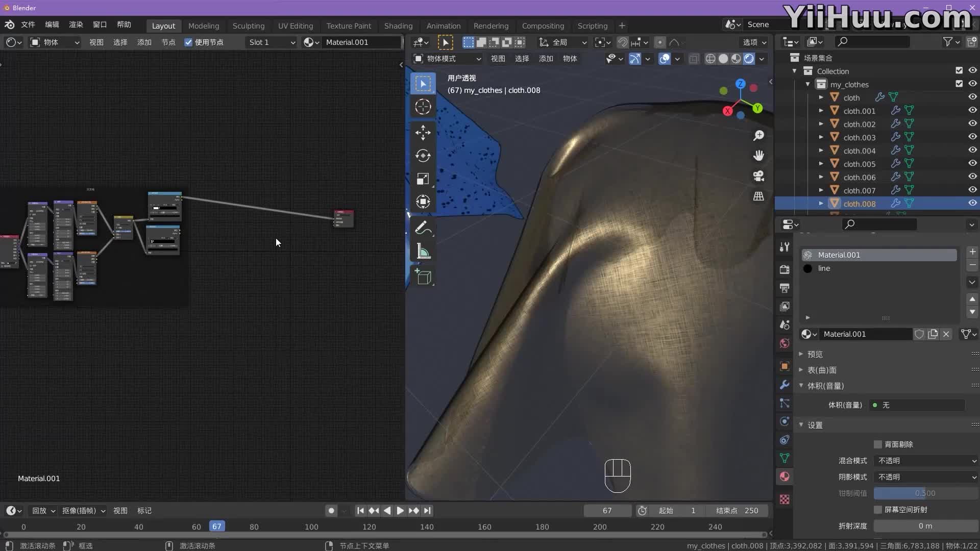Select the Measure tool
Viewport: 980px width, 551px height.
(x=423, y=252)
